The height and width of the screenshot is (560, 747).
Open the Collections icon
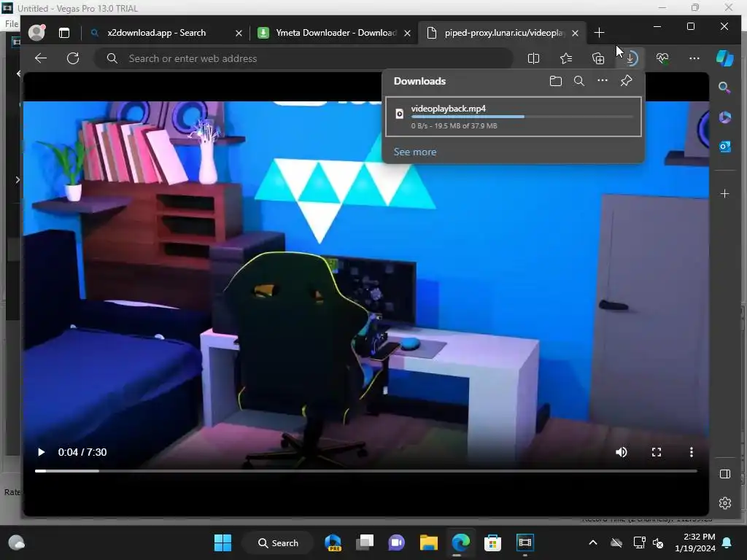598,58
